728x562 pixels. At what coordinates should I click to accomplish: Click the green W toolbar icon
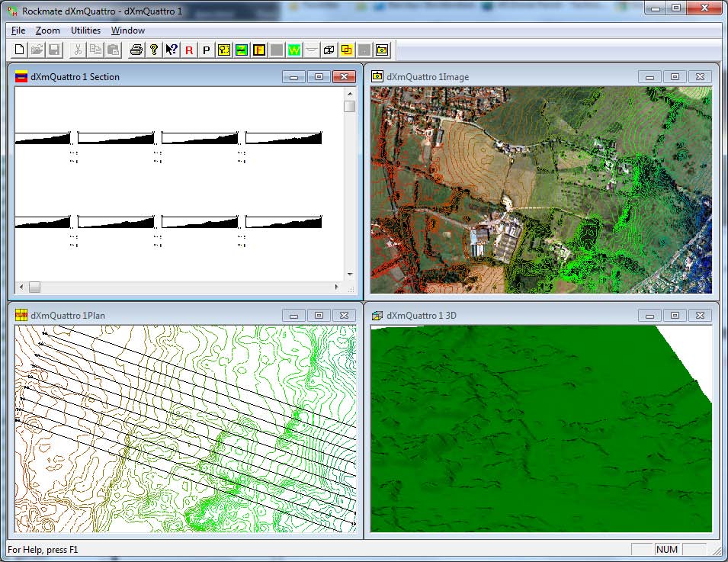click(x=293, y=50)
